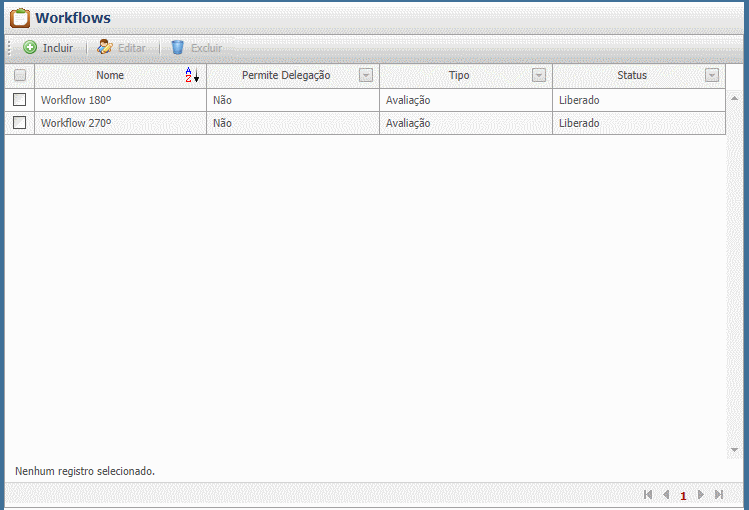Select the Workflow 180º name cell

[76, 100]
